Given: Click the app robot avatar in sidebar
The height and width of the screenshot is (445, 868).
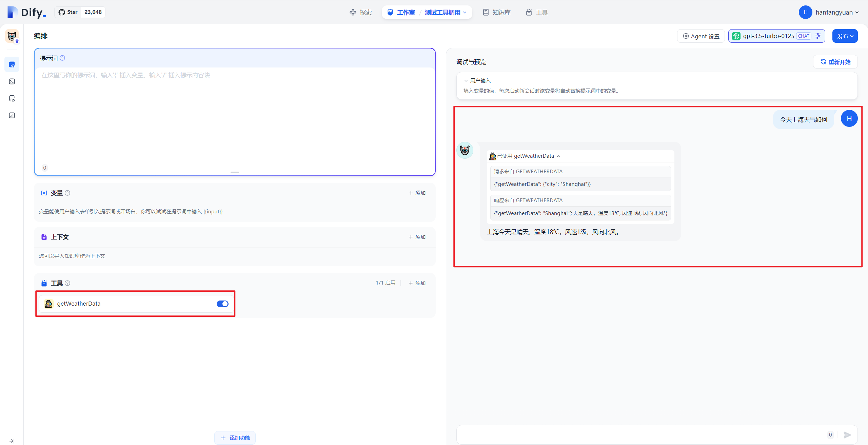Looking at the screenshot, I should (12, 36).
